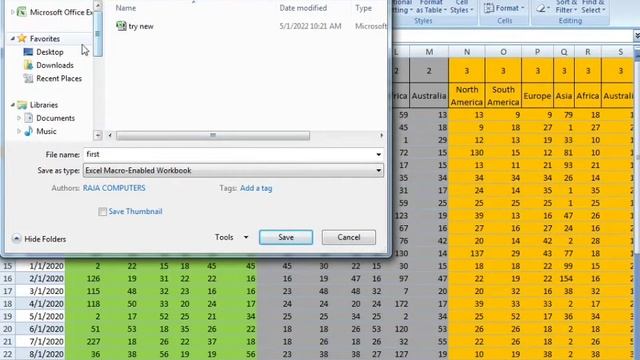Viewport: 640px width, 360px height.
Task: Click the Libraries folder icon
Action: 22,105
